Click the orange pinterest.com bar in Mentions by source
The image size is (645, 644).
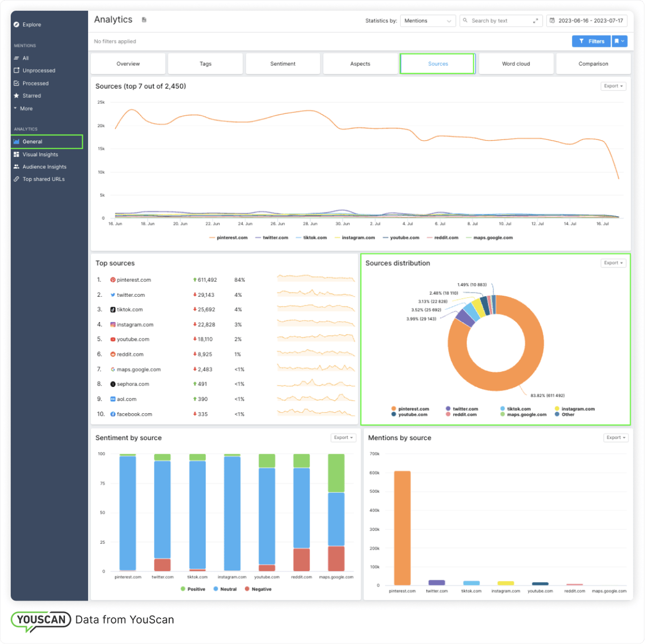tap(402, 528)
